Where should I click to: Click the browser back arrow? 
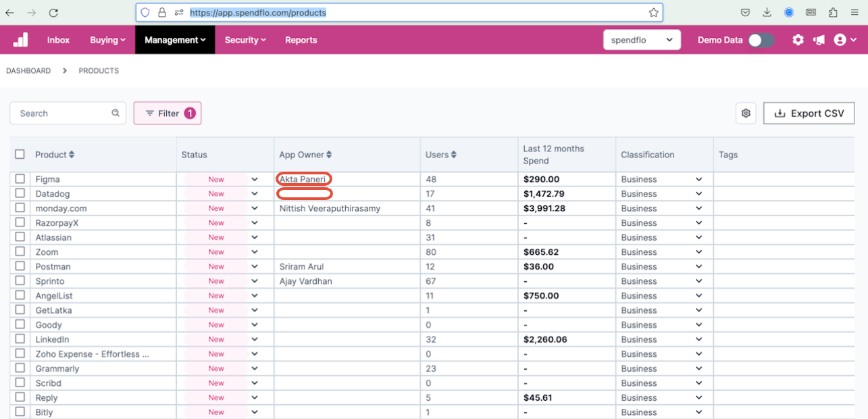click(9, 12)
